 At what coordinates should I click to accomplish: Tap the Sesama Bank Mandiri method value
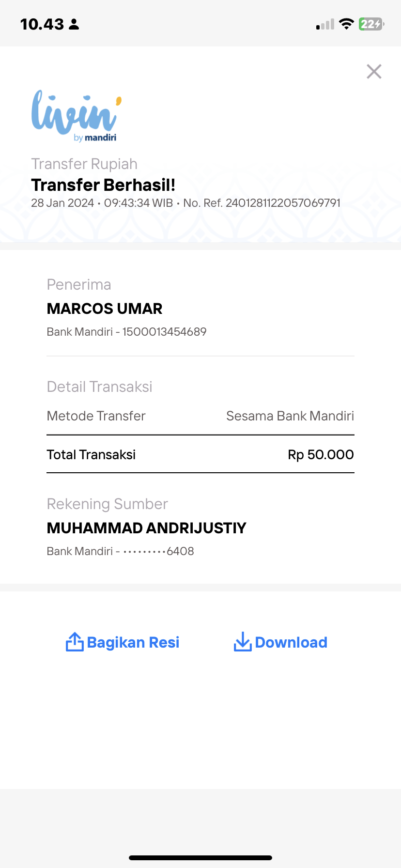coord(290,416)
